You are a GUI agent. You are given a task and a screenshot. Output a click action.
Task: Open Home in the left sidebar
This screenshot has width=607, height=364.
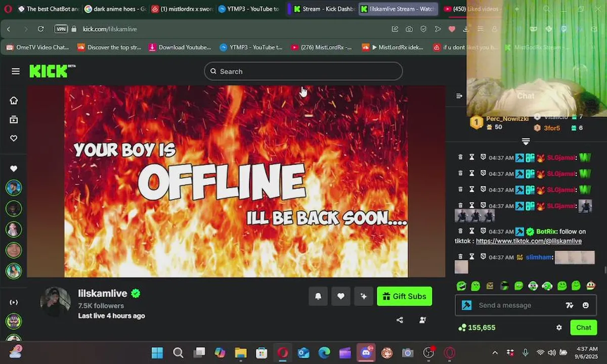pos(14,100)
